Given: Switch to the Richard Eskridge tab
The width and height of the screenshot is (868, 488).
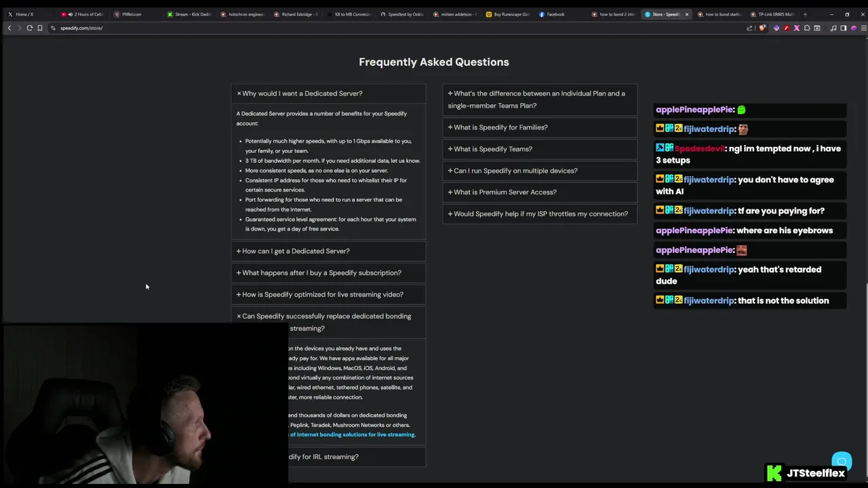Looking at the screenshot, I should coord(295,14).
